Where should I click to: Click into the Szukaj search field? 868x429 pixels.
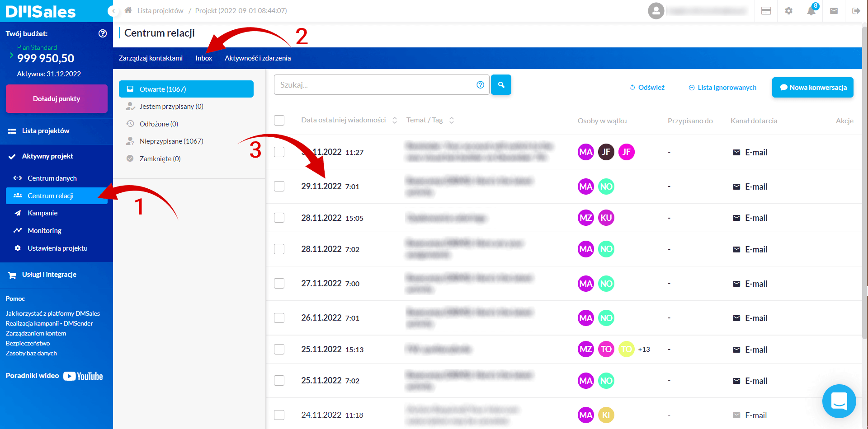click(x=375, y=85)
